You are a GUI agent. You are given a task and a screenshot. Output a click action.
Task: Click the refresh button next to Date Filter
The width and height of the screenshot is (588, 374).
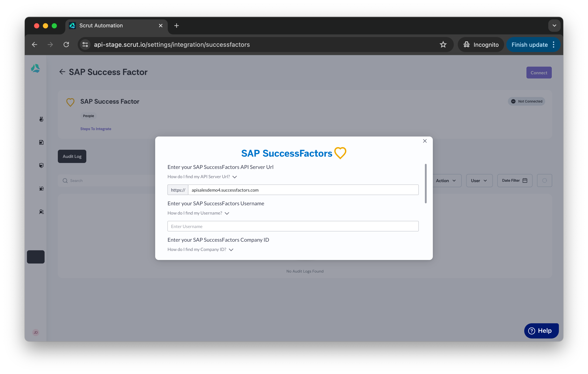coord(545,181)
